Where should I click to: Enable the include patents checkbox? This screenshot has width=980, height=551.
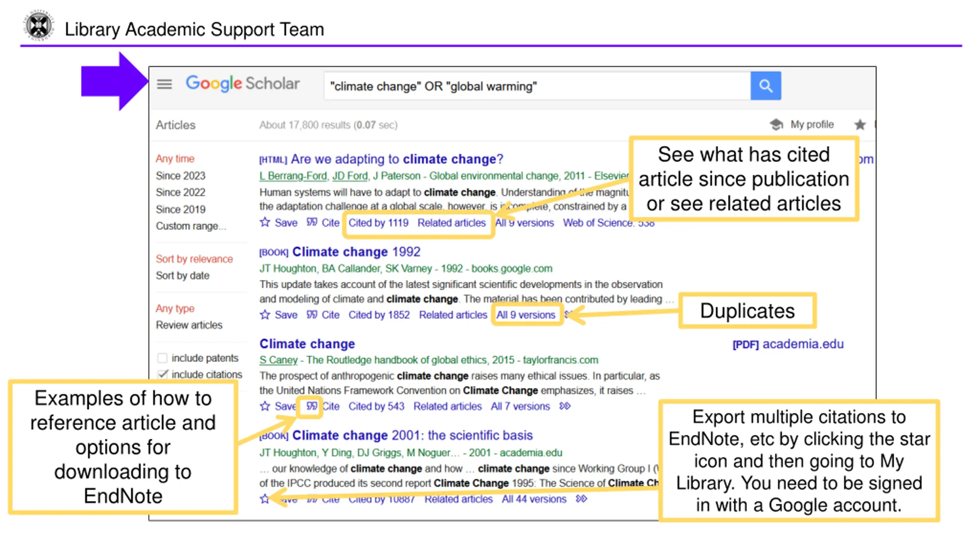tap(162, 358)
